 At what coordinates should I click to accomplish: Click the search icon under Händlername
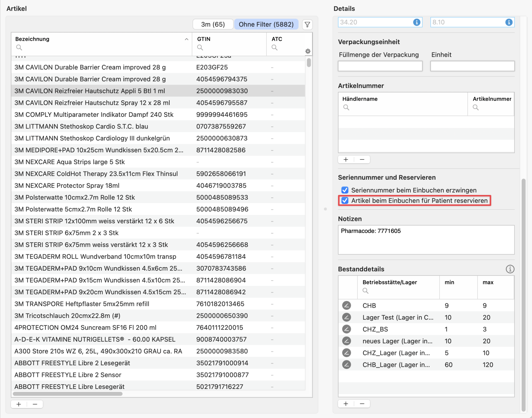click(x=346, y=107)
